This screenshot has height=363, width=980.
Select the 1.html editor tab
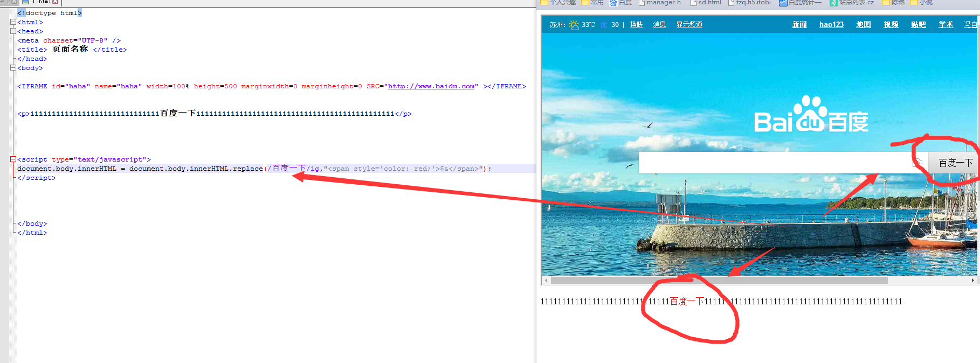[40, 2]
